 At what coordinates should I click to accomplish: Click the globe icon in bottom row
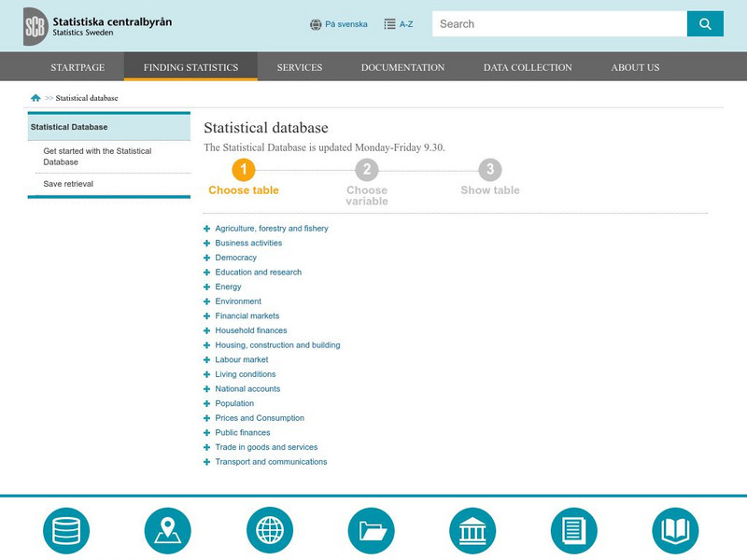pos(270,531)
